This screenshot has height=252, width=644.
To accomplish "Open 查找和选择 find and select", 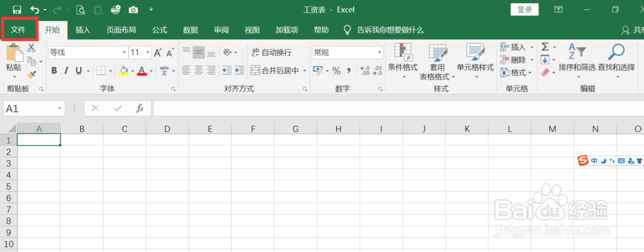I will [x=616, y=60].
